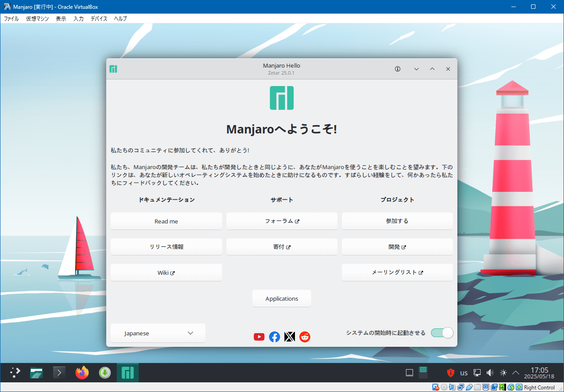Click the VirtualBox hard disk status icon
Viewport: 564px width, 392px height.
pos(436,387)
